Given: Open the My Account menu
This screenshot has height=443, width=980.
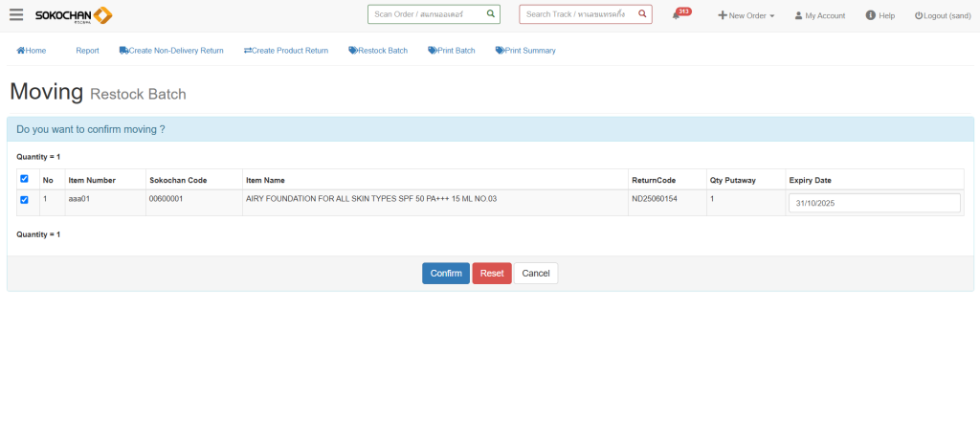Looking at the screenshot, I should [820, 15].
